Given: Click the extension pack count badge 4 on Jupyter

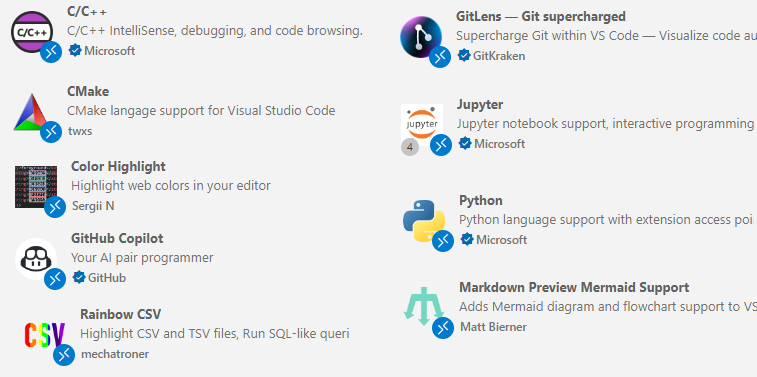Looking at the screenshot, I should pyautogui.click(x=410, y=147).
